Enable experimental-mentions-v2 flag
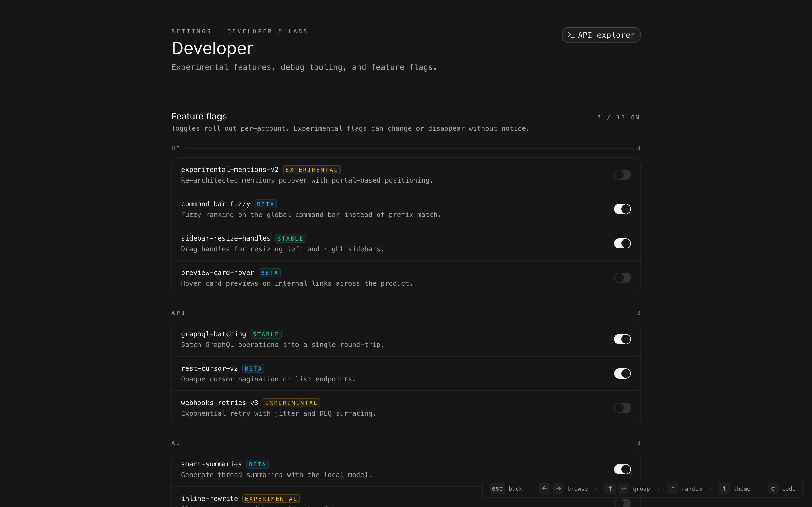This screenshot has height=507, width=812. point(622,175)
